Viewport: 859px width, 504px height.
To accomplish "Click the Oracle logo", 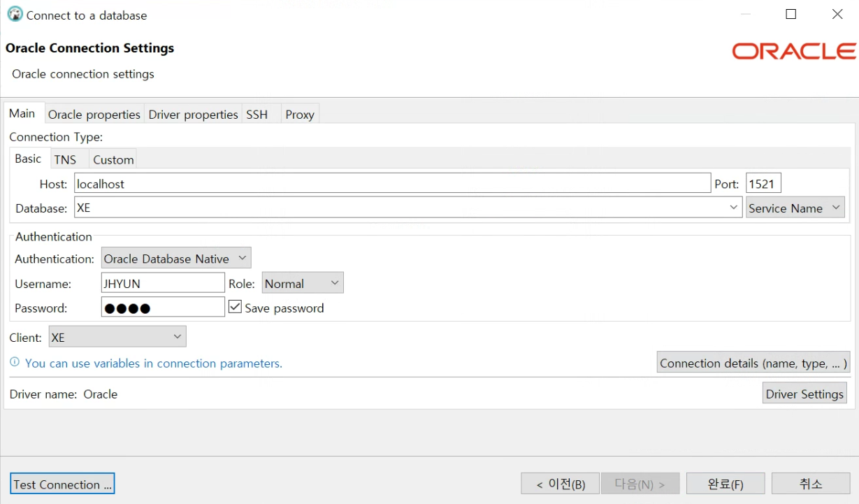I will pos(794,51).
